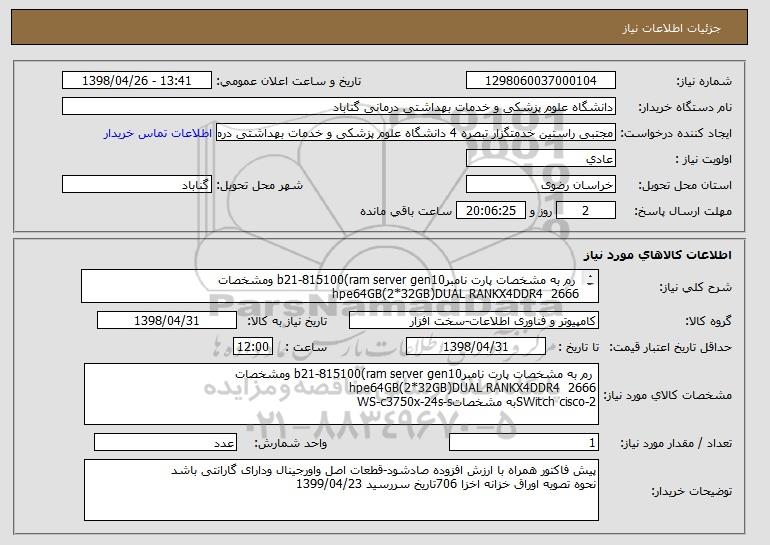
Task: Click the label مشخصات کالای مورد نیاز
Action: coord(667,395)
